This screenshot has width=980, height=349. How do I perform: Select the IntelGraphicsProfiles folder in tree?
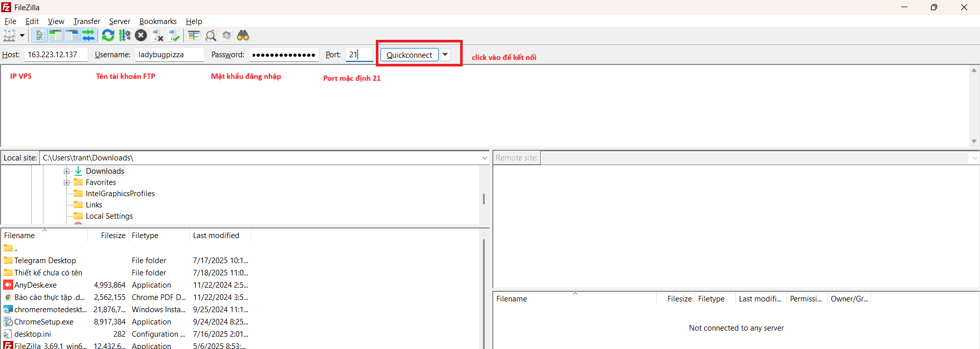(x=120, y=194)
